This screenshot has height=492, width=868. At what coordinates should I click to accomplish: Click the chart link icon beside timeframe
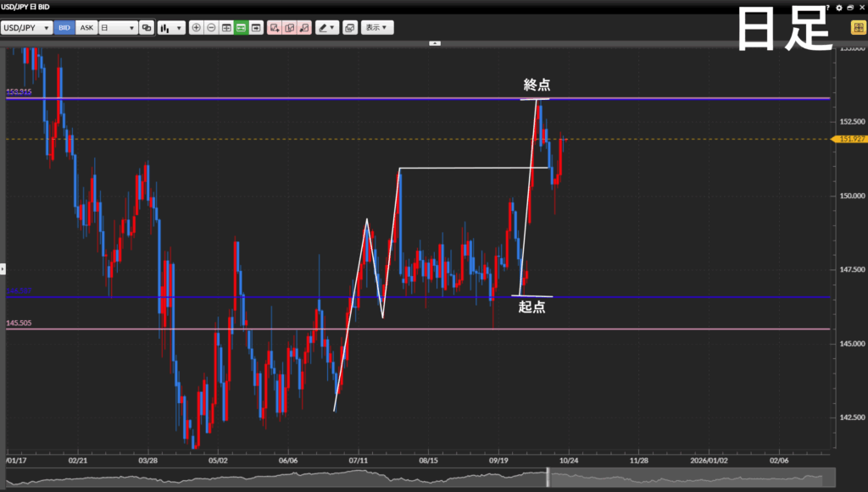(x=147, y=27)
